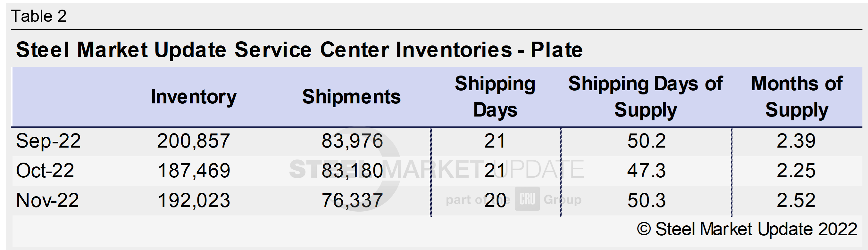Select the Inventory column header
Screen dimensions: 868x250
coord(193,97)
